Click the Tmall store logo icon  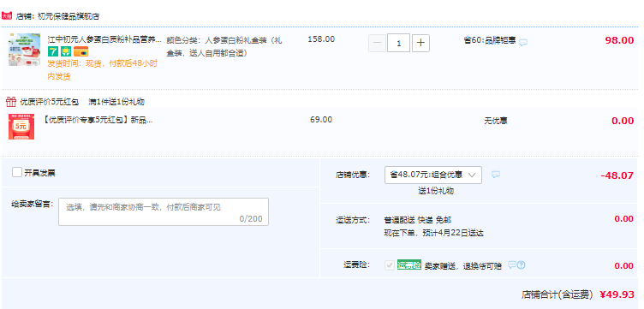(x=7, y=16)
